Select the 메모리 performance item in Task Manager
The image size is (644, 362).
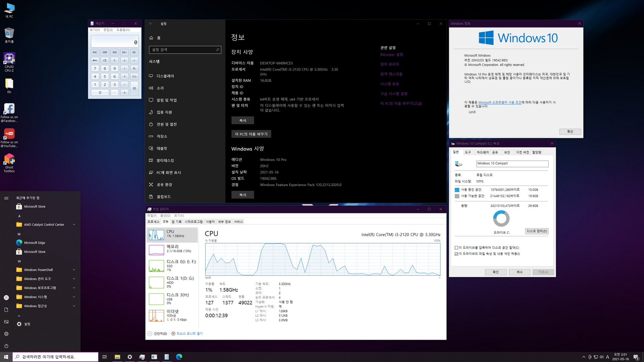pos(172,249)
